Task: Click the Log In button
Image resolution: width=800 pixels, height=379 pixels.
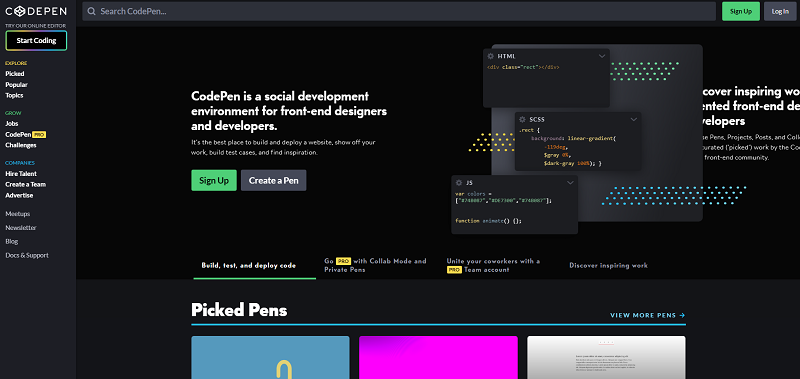Action: coord(780,11)
